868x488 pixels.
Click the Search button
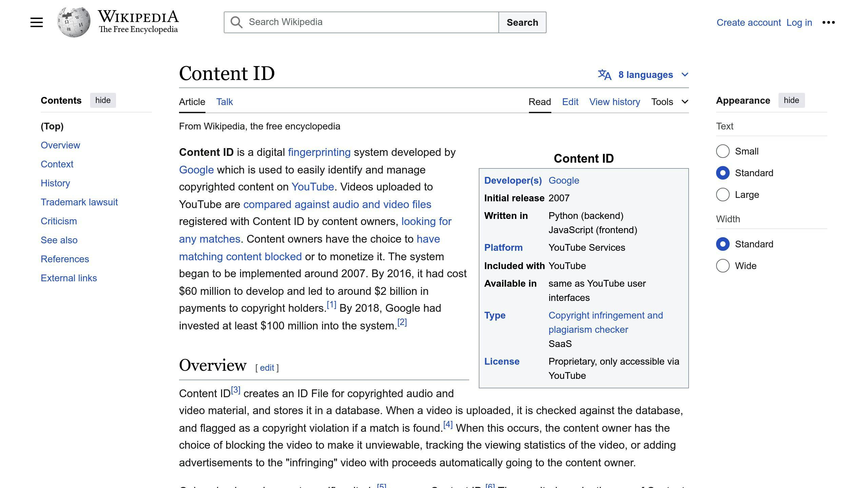pos(522,22)
